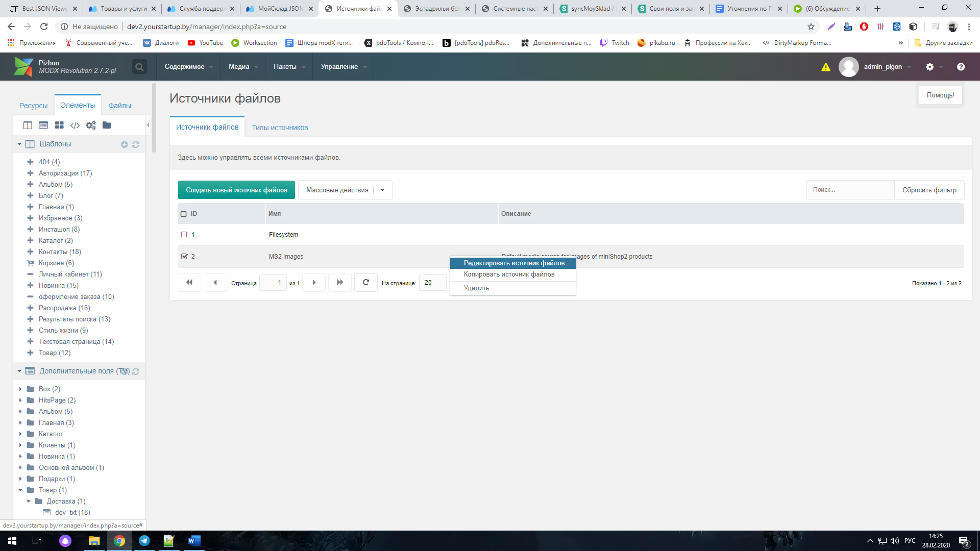The width and height of the screenshot is (980, 551).
Task: Choose Редактировать источник файлов in the context menu
Action: click(x=513, y=263)
